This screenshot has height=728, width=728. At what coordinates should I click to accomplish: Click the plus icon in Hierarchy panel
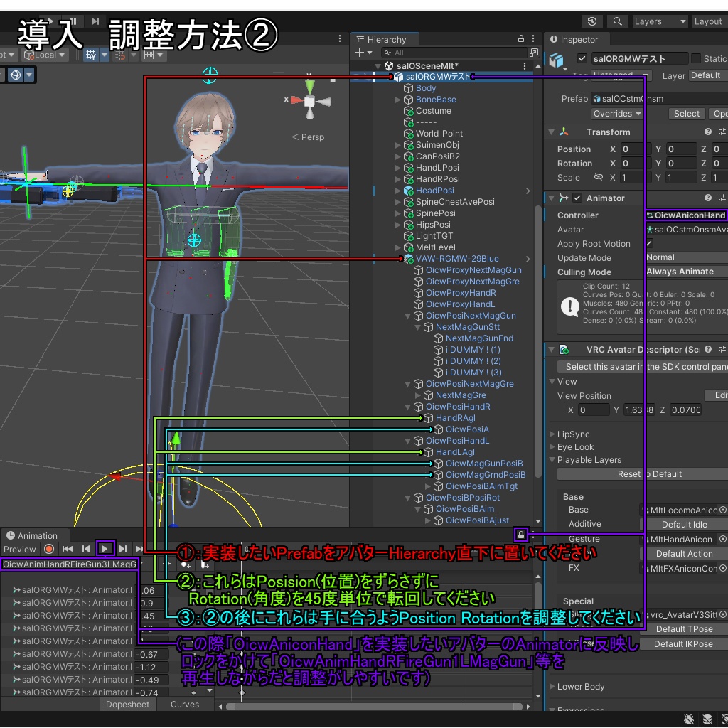tap(360, 53)
